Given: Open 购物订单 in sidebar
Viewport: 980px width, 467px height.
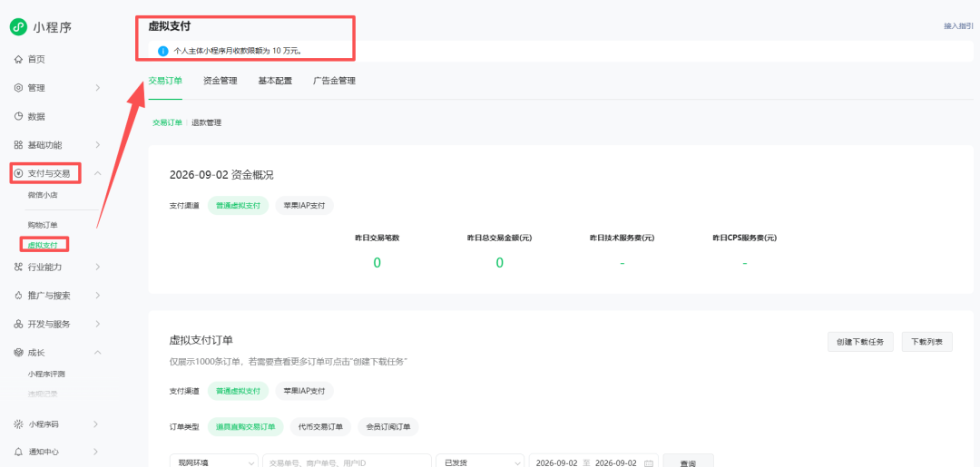Looking at the screenshot, I should (44, 224).
